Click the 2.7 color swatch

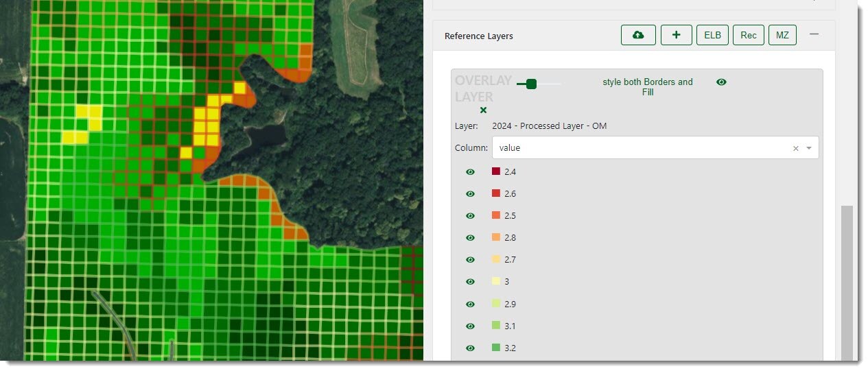coord(496,260)
